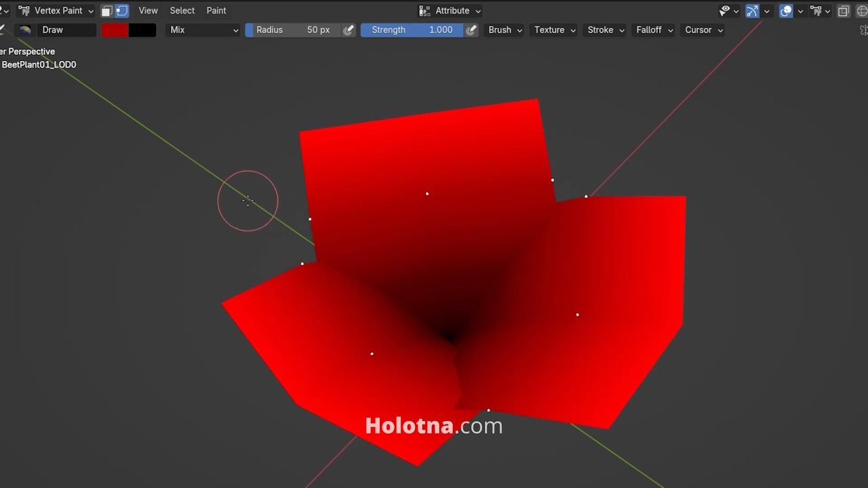This screenshot has width=868, height=488.
Task: Open the Brush settings popover
Action: pyautogui.click(x=505, y=30)
